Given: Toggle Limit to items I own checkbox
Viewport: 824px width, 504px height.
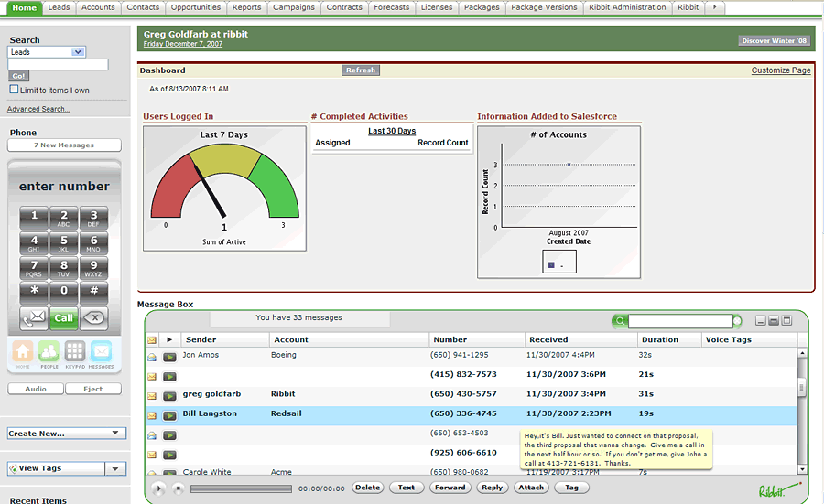Looking at the screenshot, I should pos(14,90).
